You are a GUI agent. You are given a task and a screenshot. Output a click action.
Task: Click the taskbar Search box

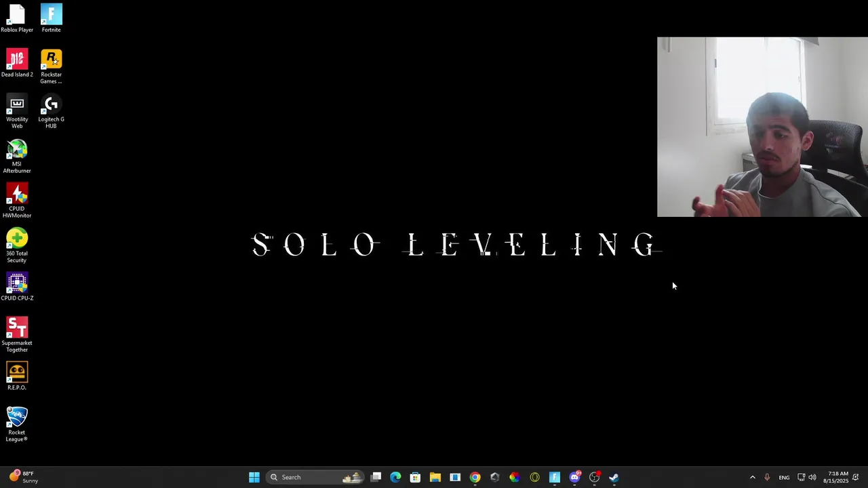point(315,477)
